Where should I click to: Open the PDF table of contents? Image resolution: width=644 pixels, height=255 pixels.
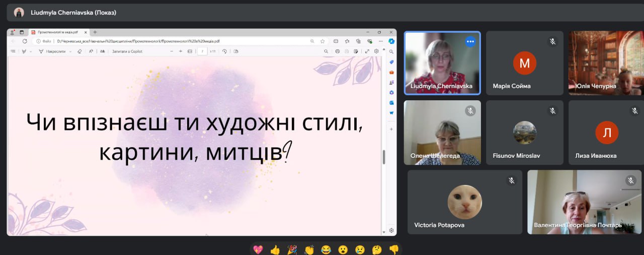[13, 51]
